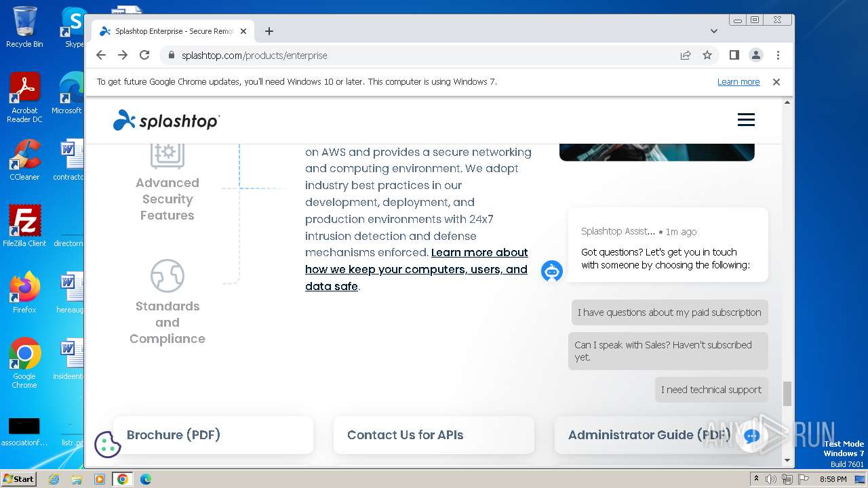Select Standards and Compliance globe icon
This screenshot has width=868, height=488.
167,276
